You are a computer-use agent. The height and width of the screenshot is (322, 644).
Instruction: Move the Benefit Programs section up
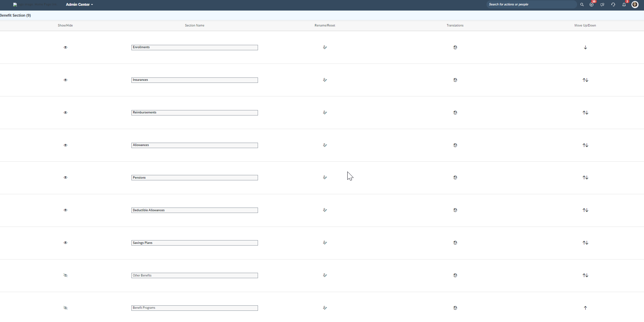click(585, 308)
